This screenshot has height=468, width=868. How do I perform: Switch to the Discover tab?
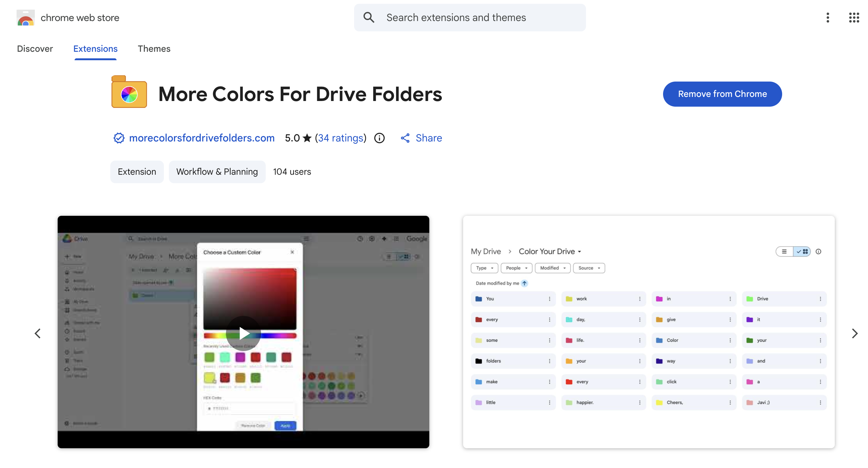[35, 49]
